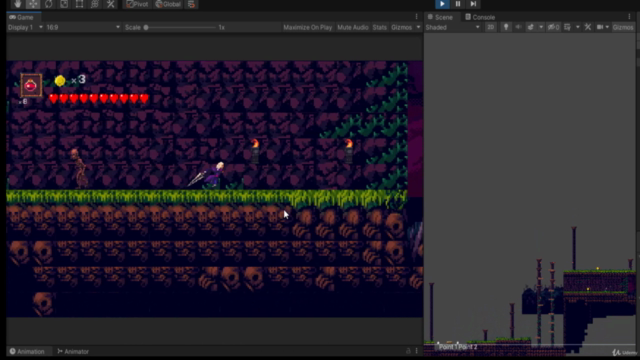Step forward one frame
The width and height of the screenshot is (640, 360).
(x=473, y=4)
